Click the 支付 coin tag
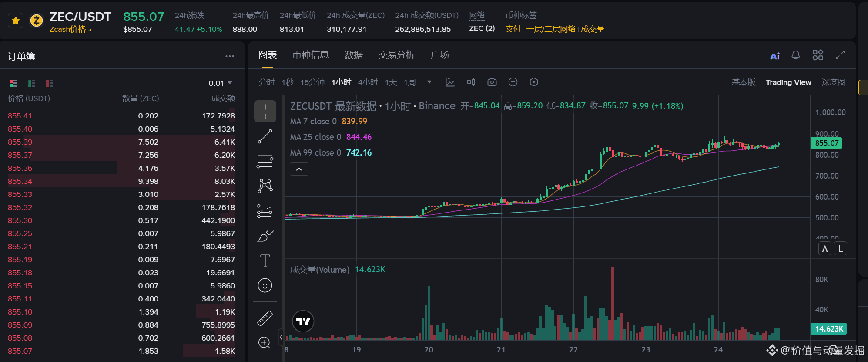 coord(513,29)
